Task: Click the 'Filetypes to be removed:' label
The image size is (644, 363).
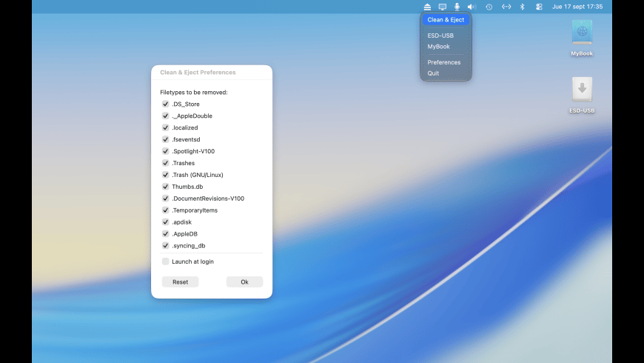Action: pos(194,93)
